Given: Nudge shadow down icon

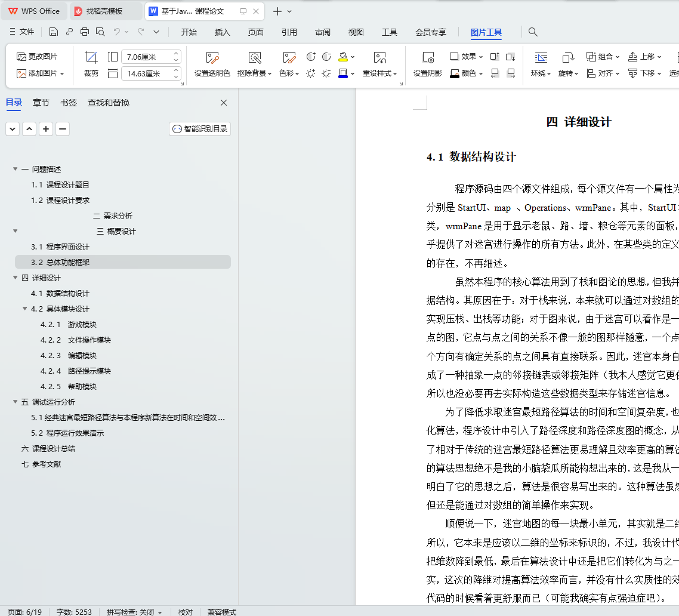Looking at the screenshot, I should pyautogui.click(x=511, y=56).
